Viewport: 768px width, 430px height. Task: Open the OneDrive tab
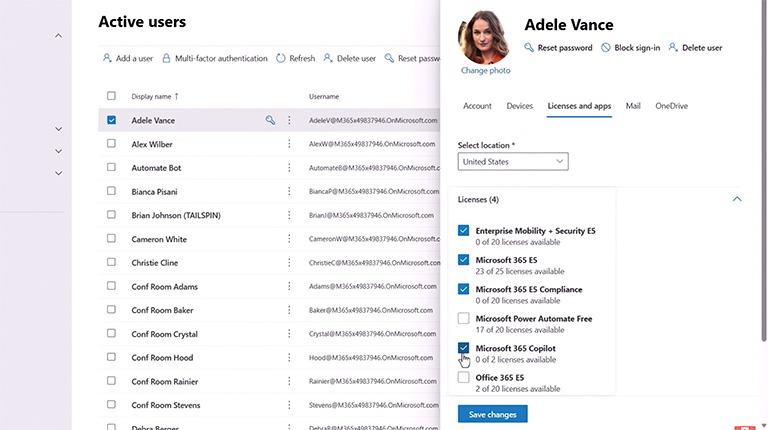672,106
